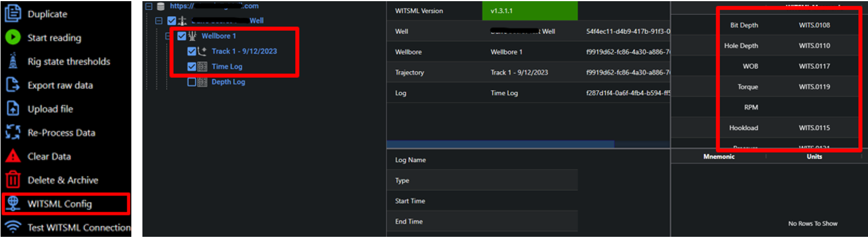Click the Re-Process Data arrows icon
This screenshot has width=868, height=238.
[13, 133]
